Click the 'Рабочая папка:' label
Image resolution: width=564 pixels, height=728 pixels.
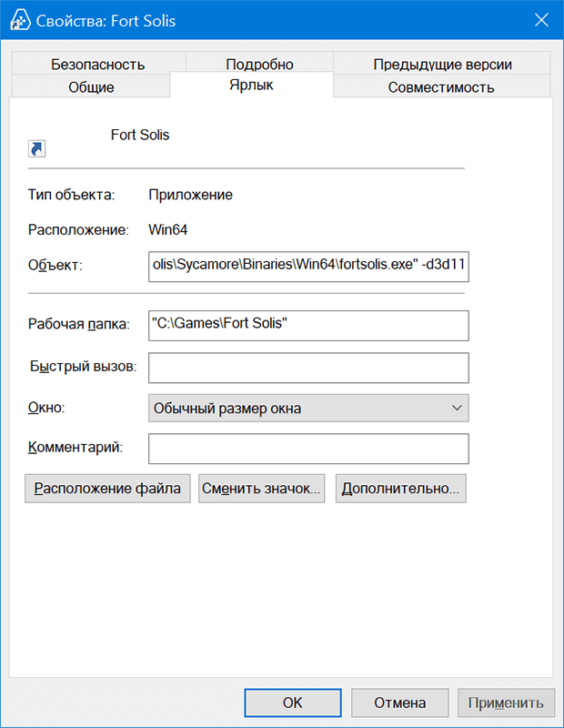click(x=79, y=324)
